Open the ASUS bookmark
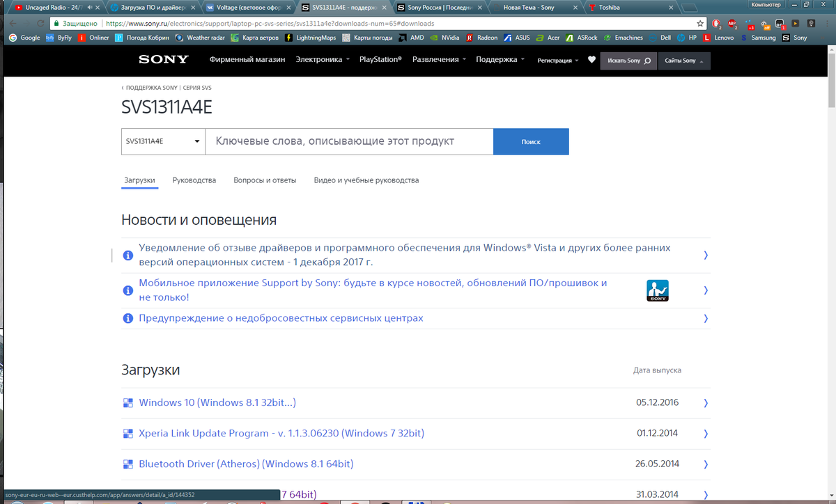This screenshot has height=504, width=836. click(517, 38)
